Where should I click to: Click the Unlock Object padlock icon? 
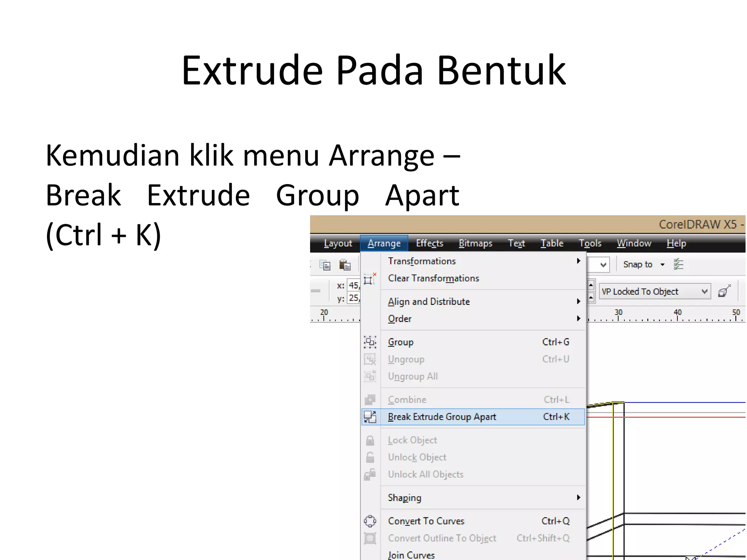370,457
